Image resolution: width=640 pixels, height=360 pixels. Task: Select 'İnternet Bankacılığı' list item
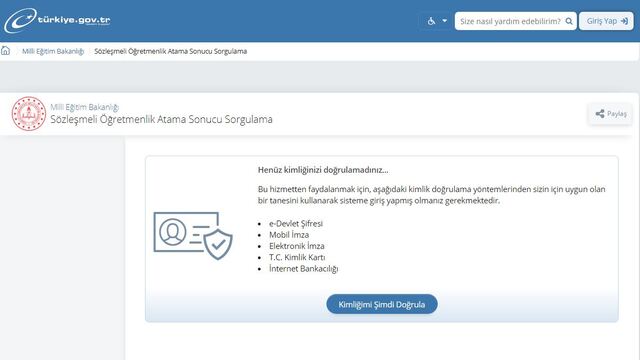tap(304, 269)
